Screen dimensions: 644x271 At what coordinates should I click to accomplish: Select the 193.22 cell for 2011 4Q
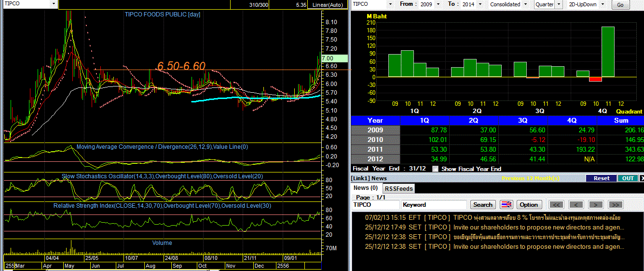(x=573, y=149)
